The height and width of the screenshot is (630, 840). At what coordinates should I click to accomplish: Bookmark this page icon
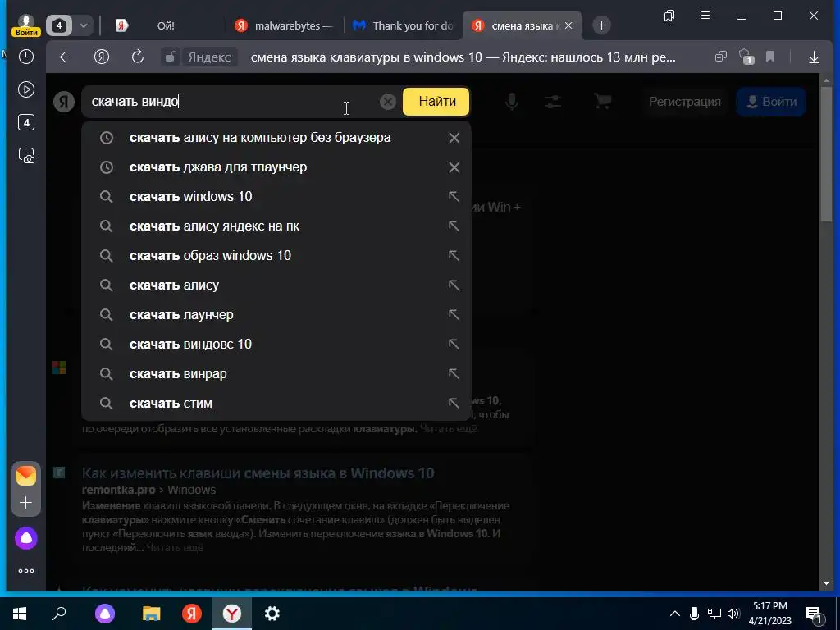(770, 57)
